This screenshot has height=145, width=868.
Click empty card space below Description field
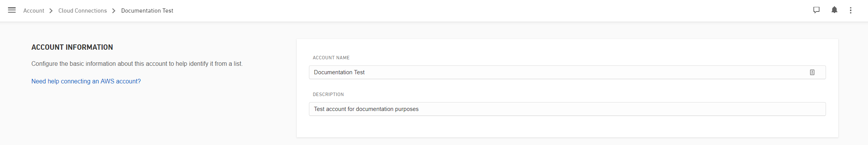click(567, 127)
